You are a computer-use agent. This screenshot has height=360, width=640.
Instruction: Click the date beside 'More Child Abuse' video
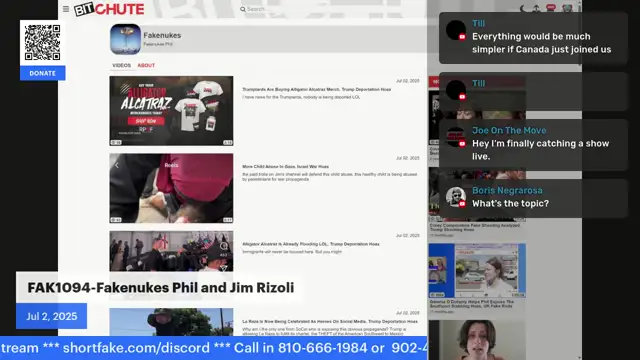(408, 158)
